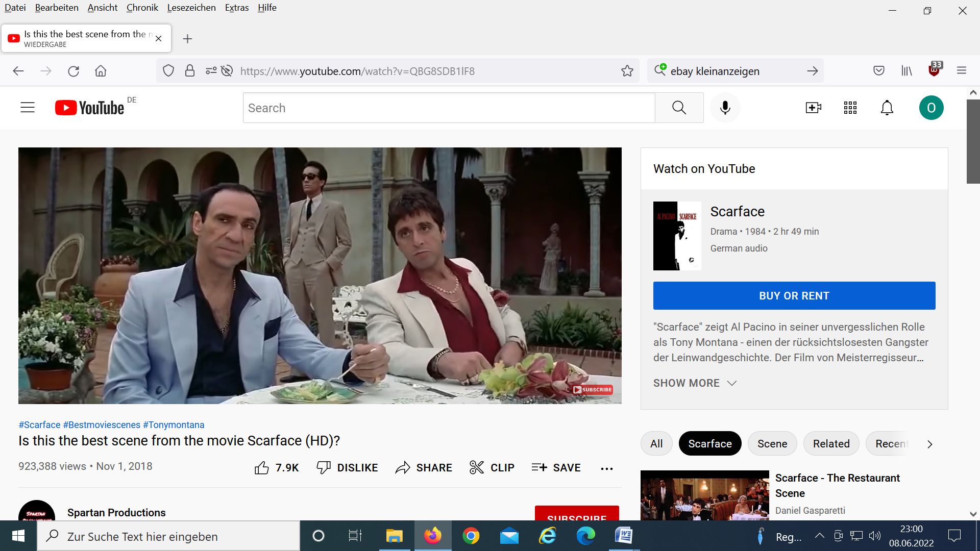Open Firefox library sidebar icon

(x=906, y=71)
